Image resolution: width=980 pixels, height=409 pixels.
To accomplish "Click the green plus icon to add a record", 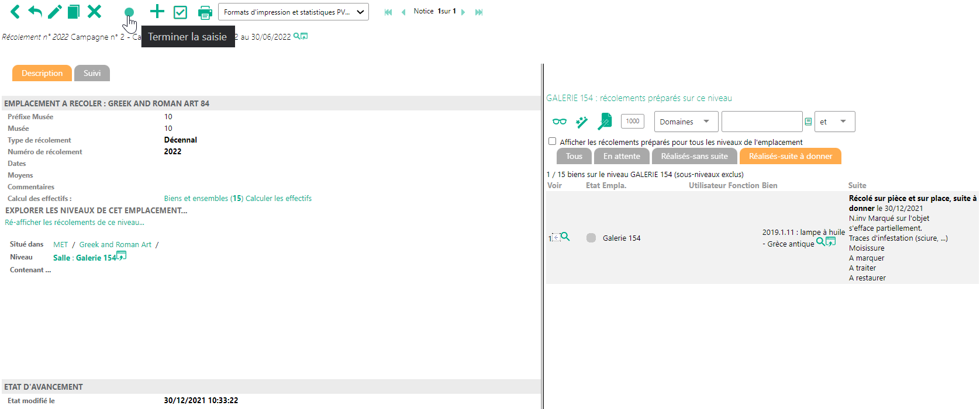I will click(x=157, y=12).
